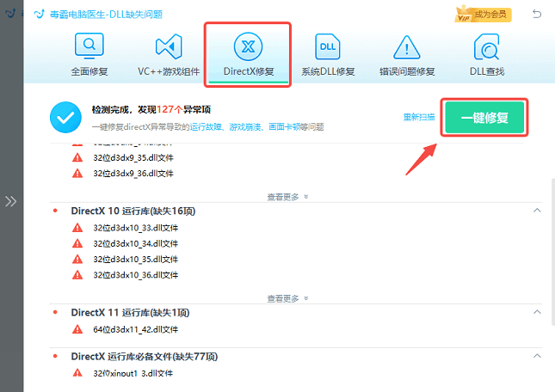
Task: Click the 毒霸电脑医生 logo icon
Action: 39,14
